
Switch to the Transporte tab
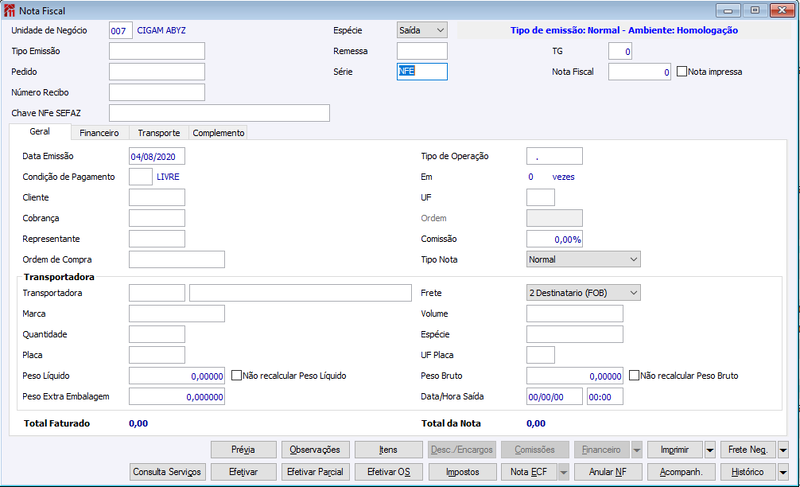159,133
